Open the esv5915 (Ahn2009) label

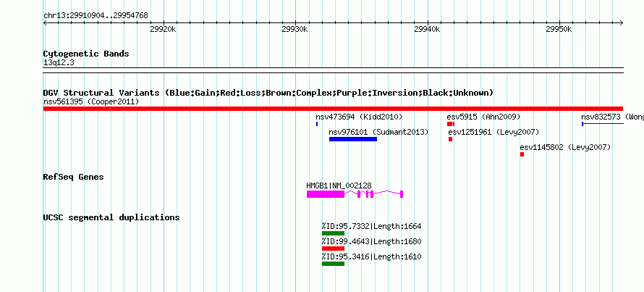pyautogui.click(x=484, y=117)
